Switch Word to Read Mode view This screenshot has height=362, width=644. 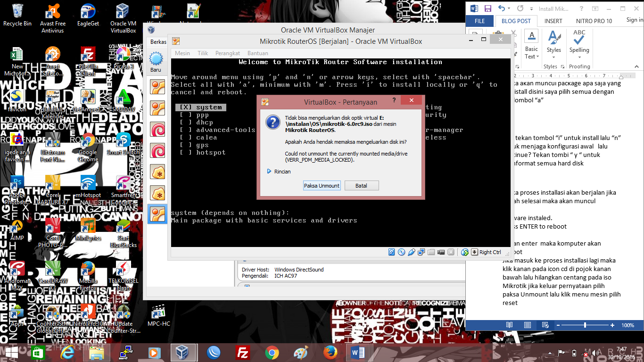click(509, 325)
